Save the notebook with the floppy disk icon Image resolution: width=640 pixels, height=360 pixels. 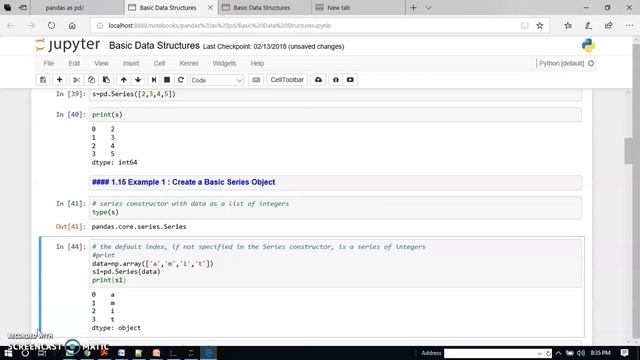(43, 80)
